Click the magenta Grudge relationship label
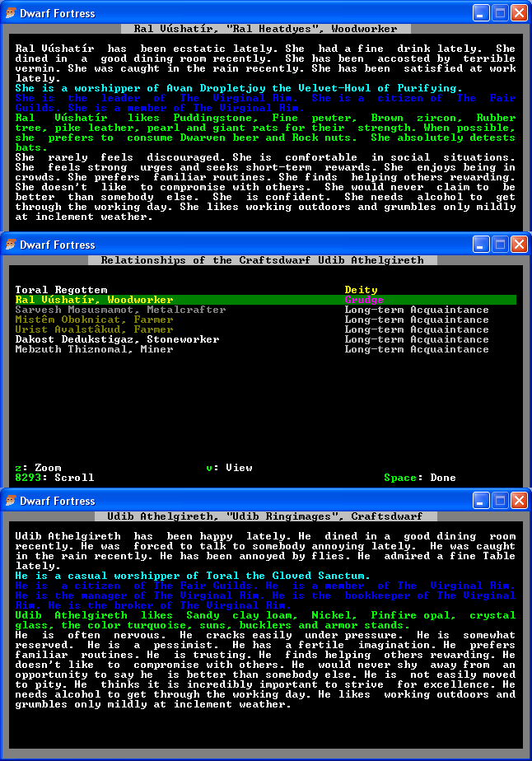The height and width of the screenshot is (761, 532). pyautogui.click(x=364, y=300)
